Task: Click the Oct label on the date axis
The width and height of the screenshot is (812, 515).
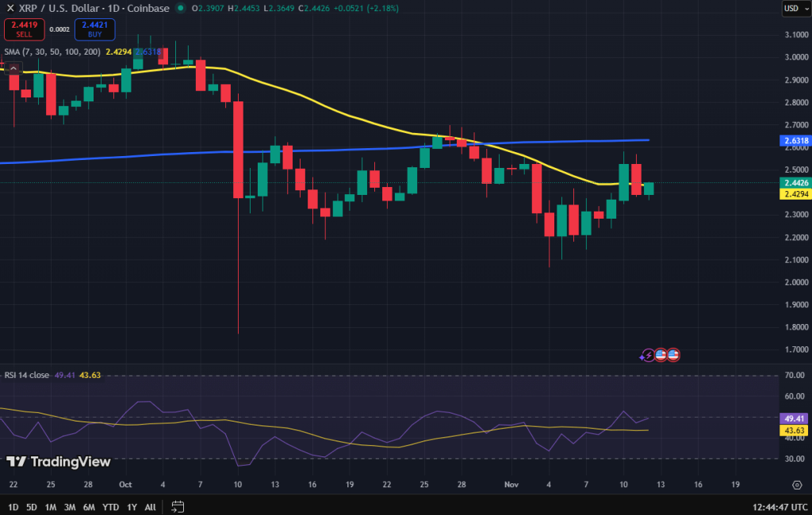Action: (x=125, y=485)
